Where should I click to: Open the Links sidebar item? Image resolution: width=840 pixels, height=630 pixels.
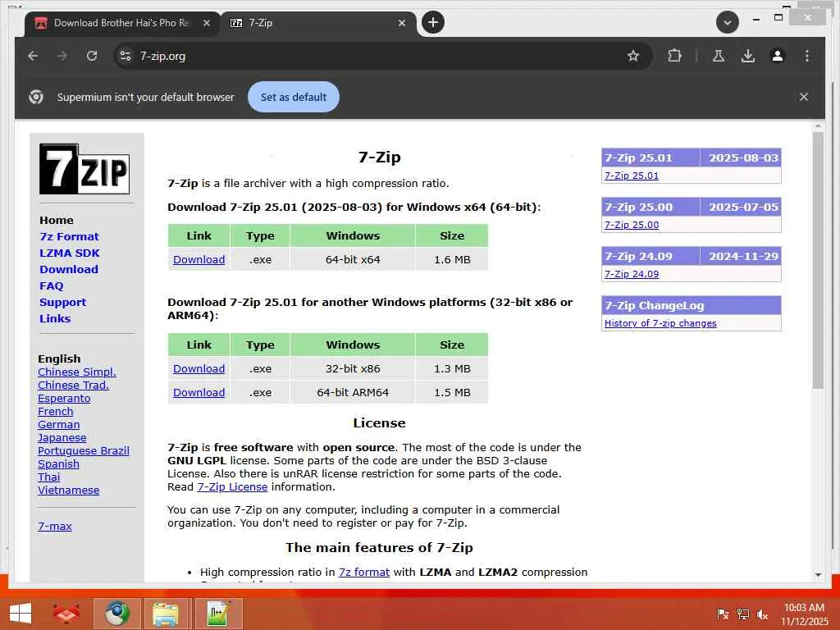(55, 319)
